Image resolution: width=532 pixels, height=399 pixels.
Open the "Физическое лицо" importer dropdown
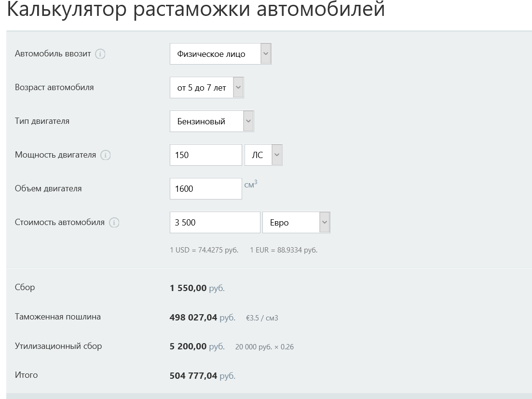click(220, 54)
